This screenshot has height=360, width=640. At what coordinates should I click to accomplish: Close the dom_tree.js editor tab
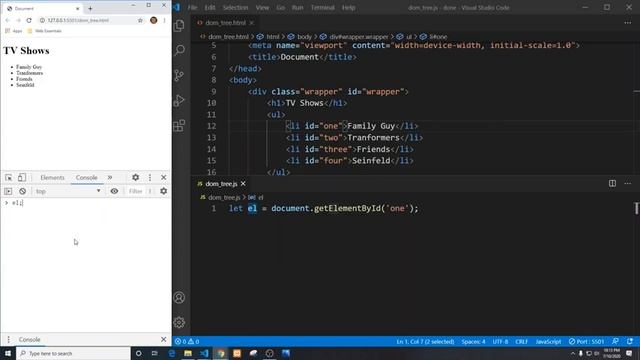243,184
